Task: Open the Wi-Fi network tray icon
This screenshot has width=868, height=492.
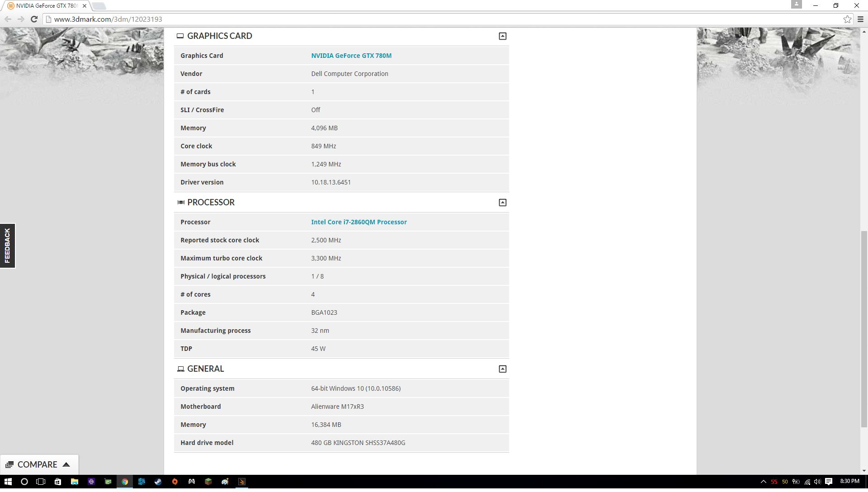Action: click(x=807, y=482)
